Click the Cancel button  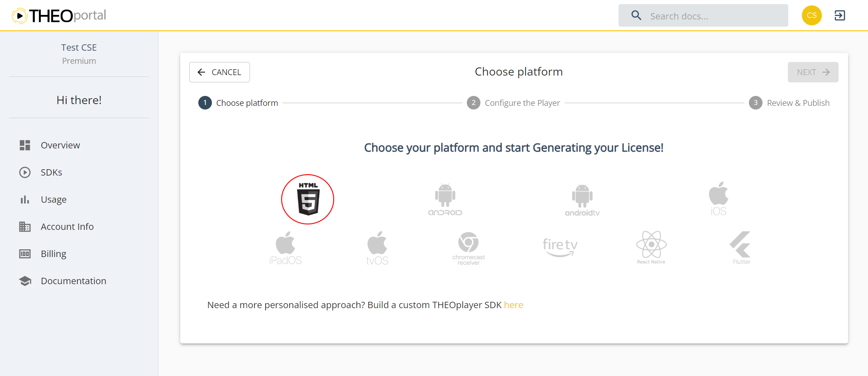coord(219,72)
